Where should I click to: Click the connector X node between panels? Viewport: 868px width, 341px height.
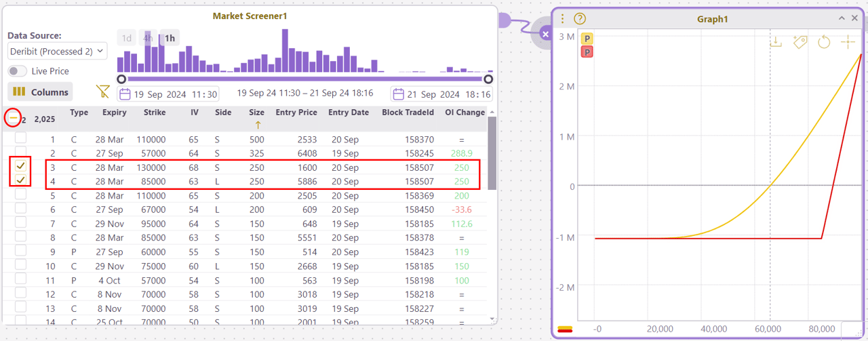pos(546,33)
